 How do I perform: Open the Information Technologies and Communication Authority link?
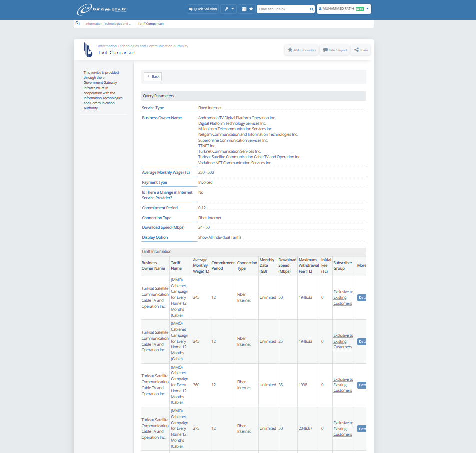click(143, 46)
